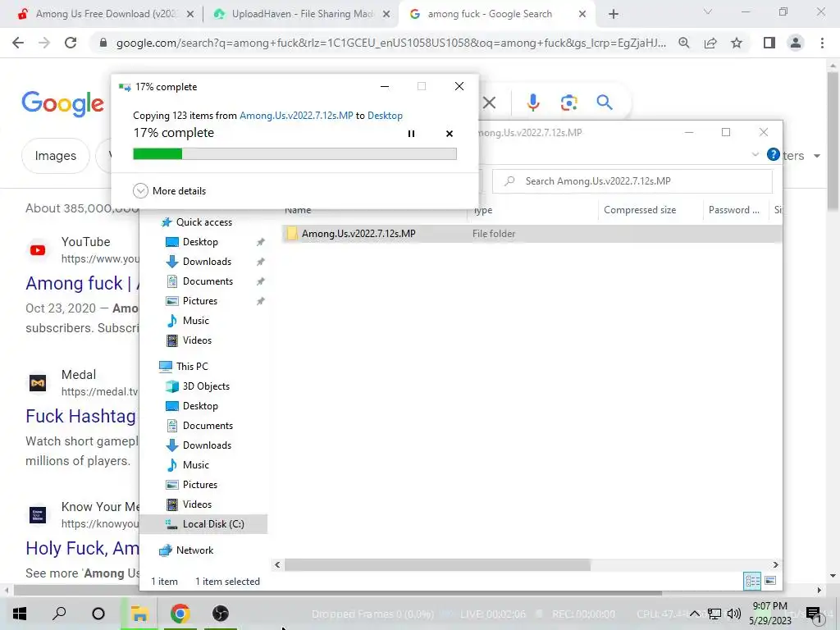Select the Among.Us.v2022.7.12s.MP folder row

point(531,234)
